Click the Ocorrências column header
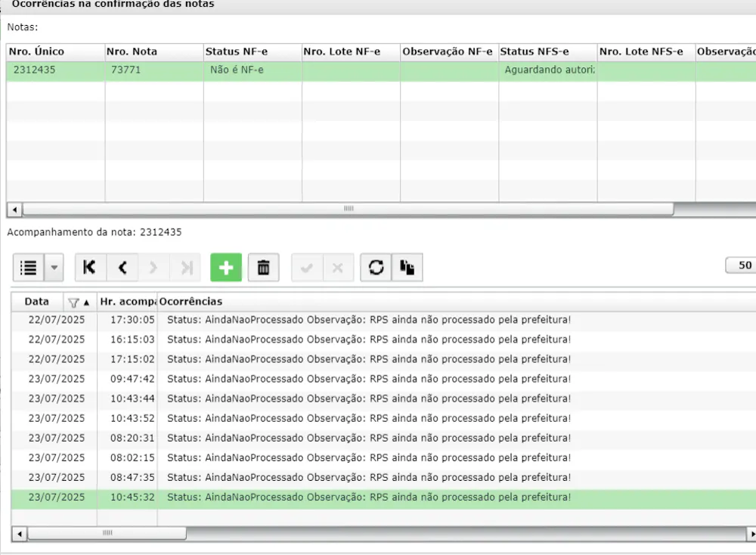The image size is (756, 555). coord(191,302)
